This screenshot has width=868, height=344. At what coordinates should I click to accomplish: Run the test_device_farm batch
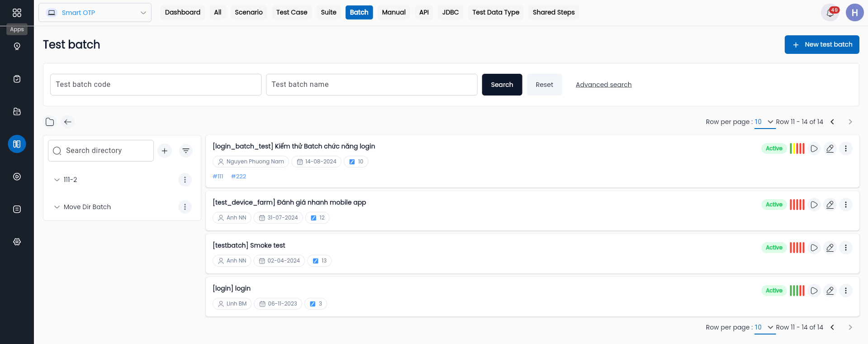pos(814,205)
